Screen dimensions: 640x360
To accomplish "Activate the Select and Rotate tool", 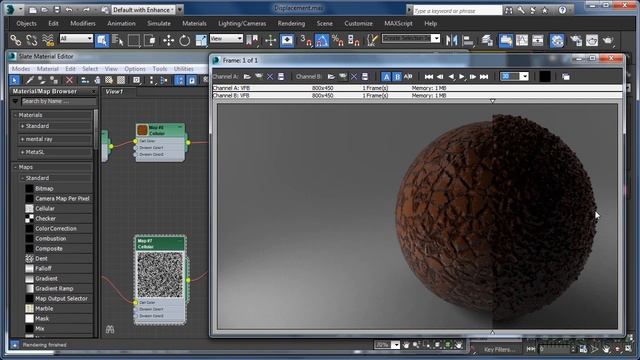I will pyautogui.click(x=184, y=40).
